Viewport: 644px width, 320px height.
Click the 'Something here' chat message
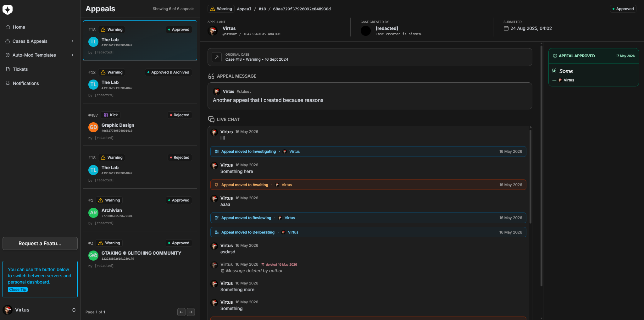click(x=237, y=171)
